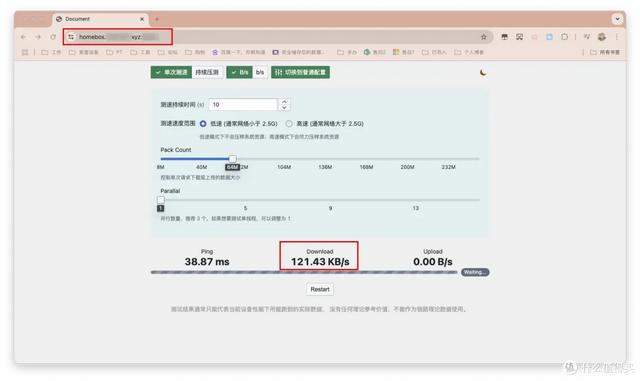Click the green configuration switch button
640x381 pixels.
tap(300, 72)
